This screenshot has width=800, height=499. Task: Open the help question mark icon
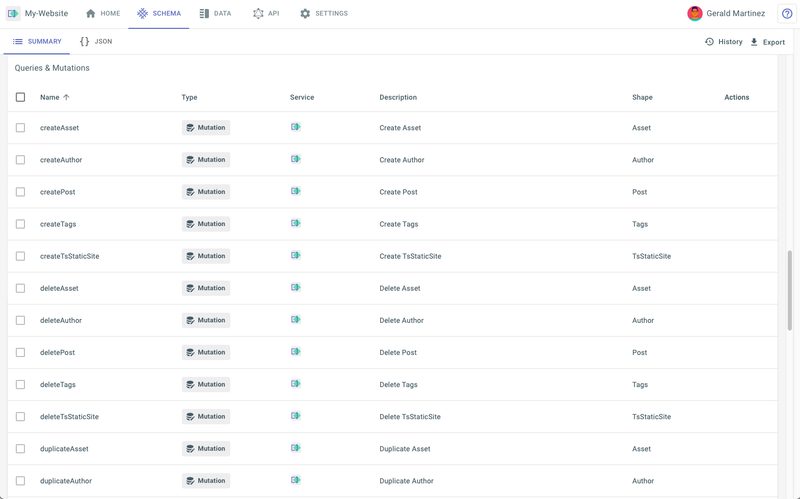coord(787,14)
